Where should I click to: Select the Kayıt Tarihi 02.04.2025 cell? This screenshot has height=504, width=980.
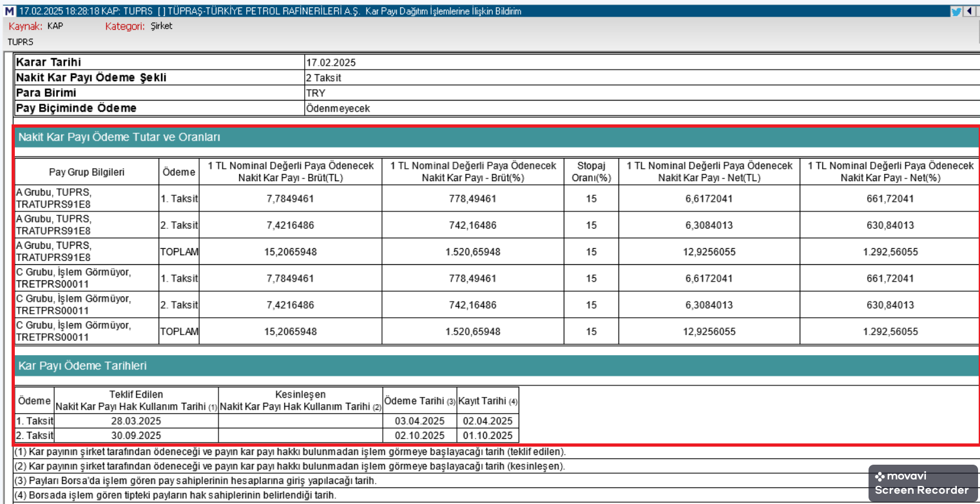pyautogui.click(x=487, y=421)
